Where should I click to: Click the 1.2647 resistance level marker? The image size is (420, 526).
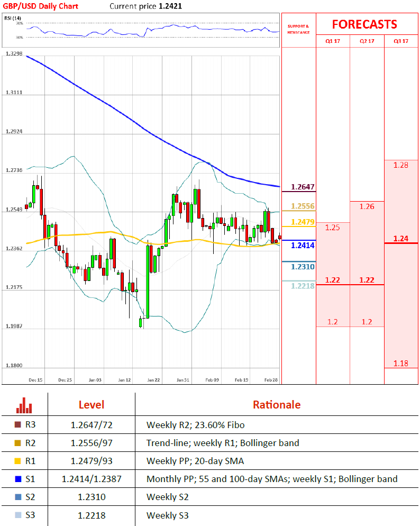click(303, 187)
